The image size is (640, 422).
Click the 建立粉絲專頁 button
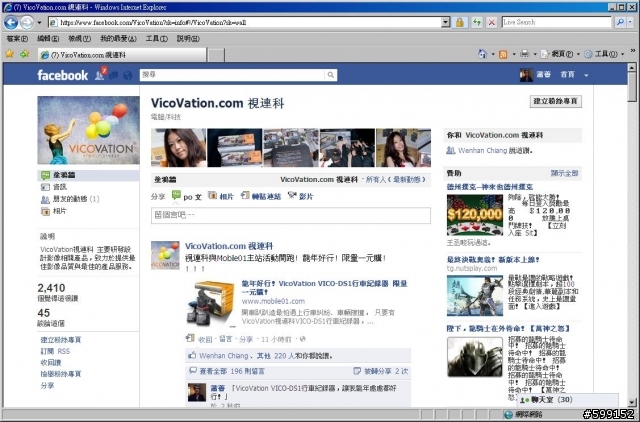coord(556,101)
